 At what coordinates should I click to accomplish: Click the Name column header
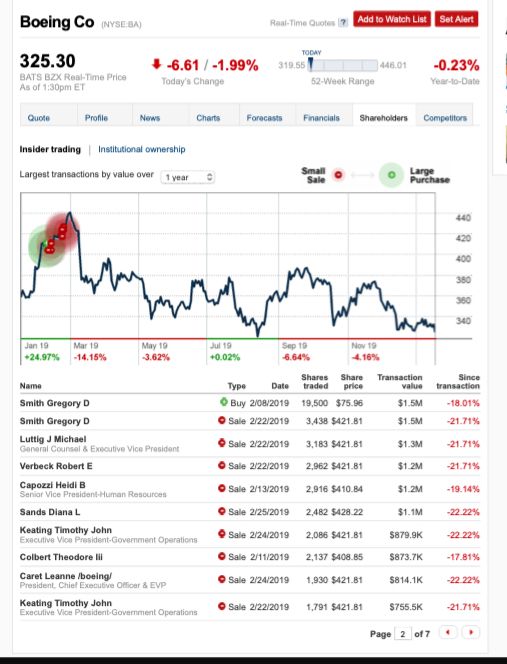click(30, 386)
